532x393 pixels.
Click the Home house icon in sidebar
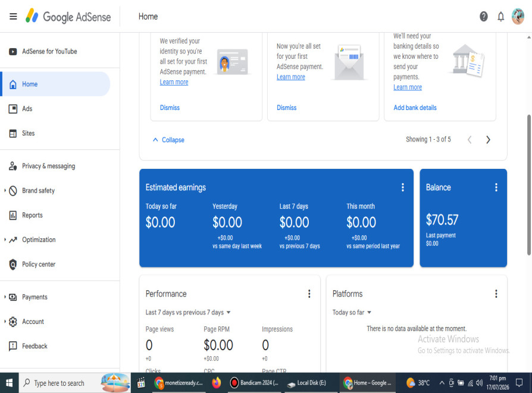13,84
